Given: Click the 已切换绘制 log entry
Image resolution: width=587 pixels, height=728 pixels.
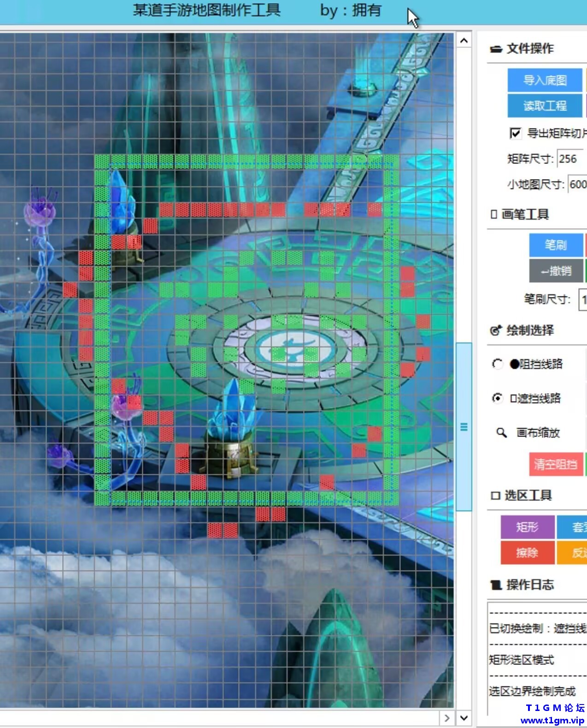Looking at the screenshot, I should (x=537, y=629).
